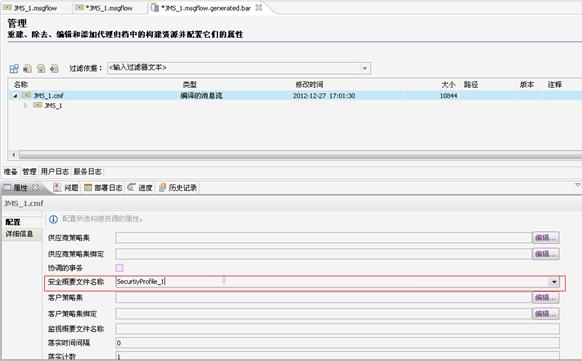Image resolution: width=582 pixels, height=361 pixels.
Task: Switch to the 管理 tab
Action: [29, 171]
